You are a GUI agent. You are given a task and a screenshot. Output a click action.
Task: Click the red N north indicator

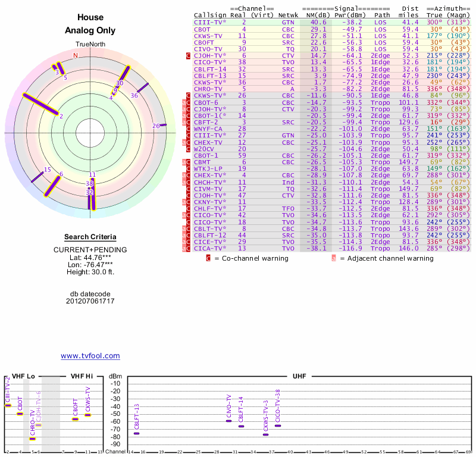pyautogui.click(x=76, y=55)
